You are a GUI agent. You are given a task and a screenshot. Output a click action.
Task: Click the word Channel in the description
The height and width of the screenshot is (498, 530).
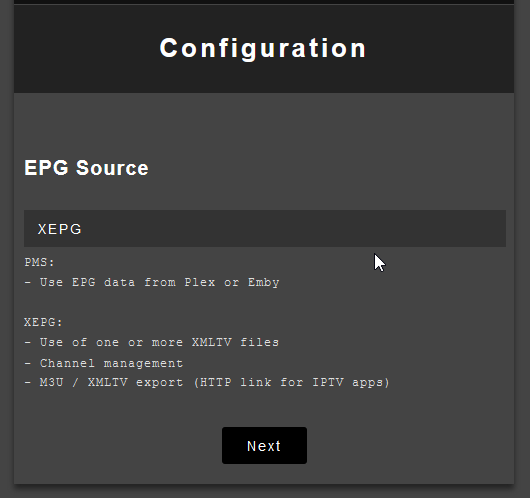coord(67,363)
